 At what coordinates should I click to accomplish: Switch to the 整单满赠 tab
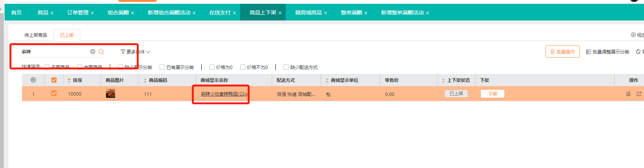click(x=351, y=13)
